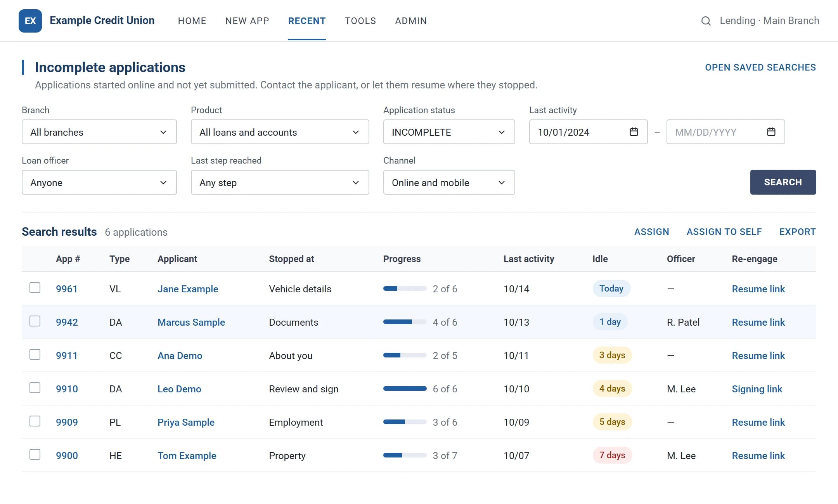Click the SEARCH button

coord(783,182)
